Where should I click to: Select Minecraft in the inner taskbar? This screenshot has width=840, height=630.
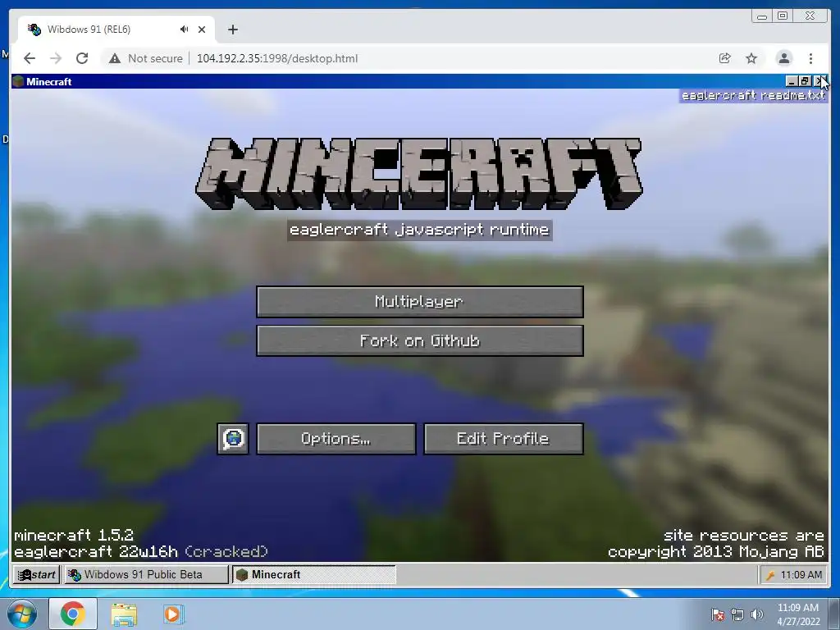(x=314, y=574)
